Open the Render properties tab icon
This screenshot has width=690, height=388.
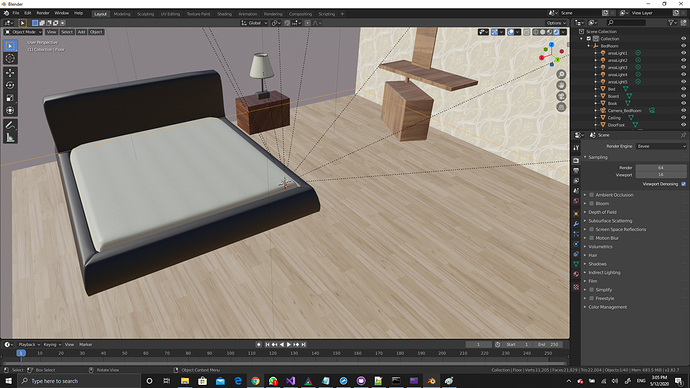[x=576, y=161]
